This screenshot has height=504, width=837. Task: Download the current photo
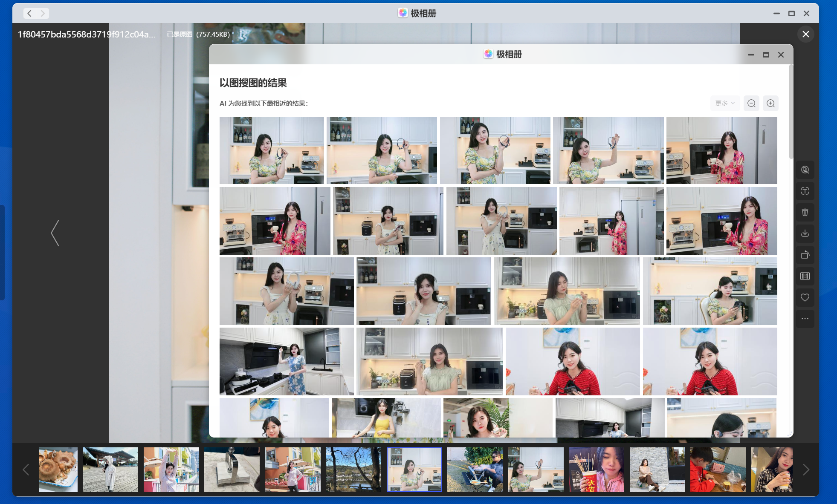coord(805,233)
